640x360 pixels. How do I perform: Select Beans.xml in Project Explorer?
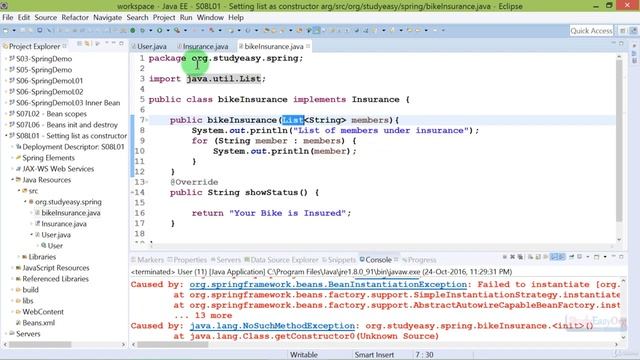[38, 322]
